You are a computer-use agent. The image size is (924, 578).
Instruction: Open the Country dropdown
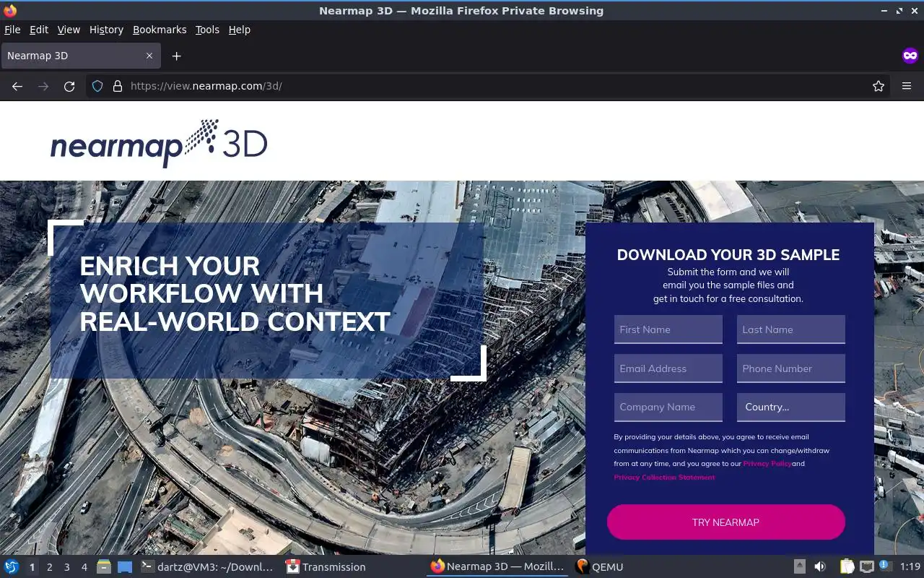(x=790, y=407)
